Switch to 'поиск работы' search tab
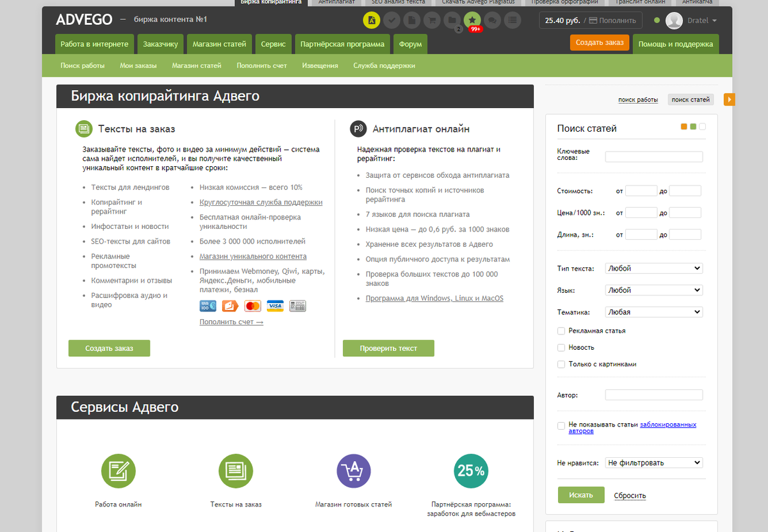768x532 pixels. (638, 100)
